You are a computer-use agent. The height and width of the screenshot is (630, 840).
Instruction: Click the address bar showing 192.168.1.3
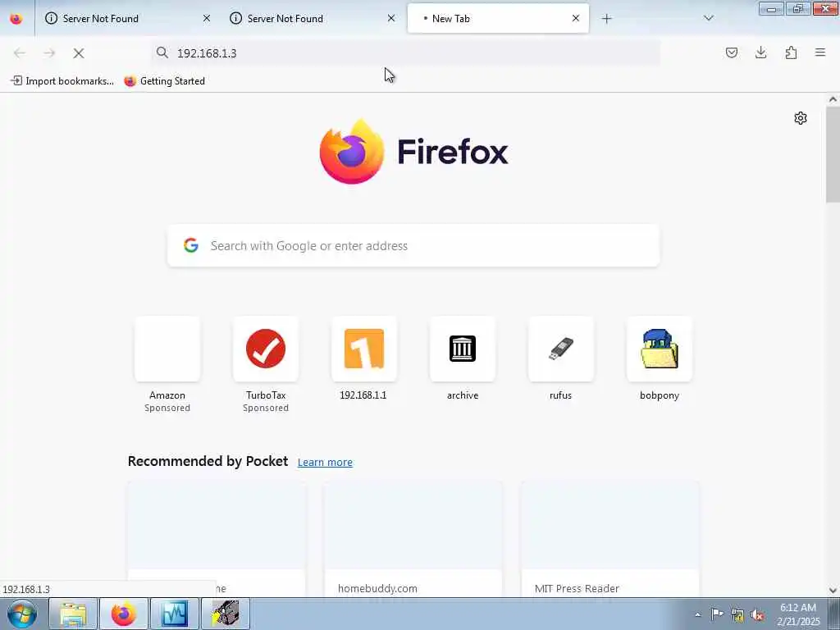(x=405, y=53)
